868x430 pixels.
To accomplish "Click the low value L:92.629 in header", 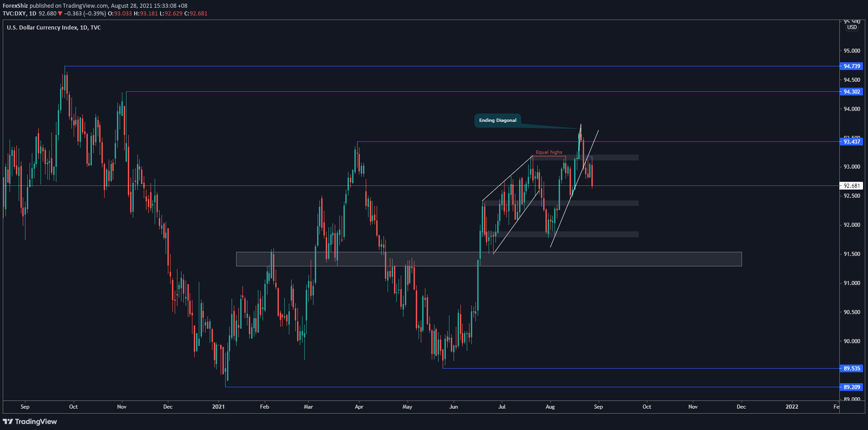I will (x=171, y=14).
